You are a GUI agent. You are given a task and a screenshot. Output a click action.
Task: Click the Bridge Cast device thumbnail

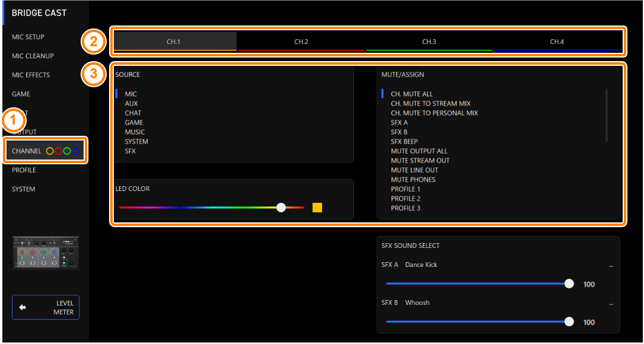click(46, 253)
